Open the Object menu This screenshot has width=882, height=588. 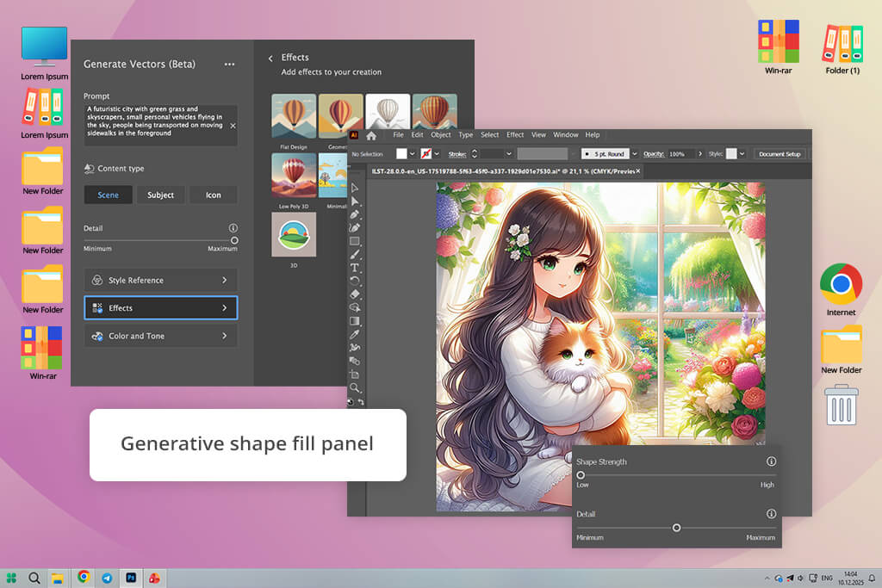pyautogui.click(x=441, y=135)
